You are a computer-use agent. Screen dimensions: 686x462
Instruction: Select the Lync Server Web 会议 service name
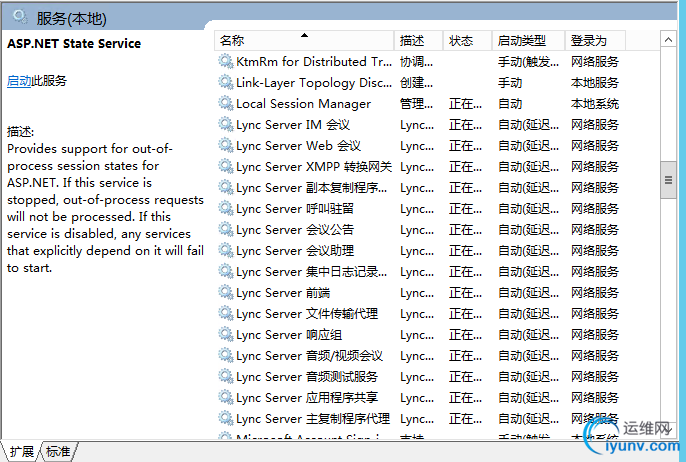pyautogui.click(x=298, y=146)
